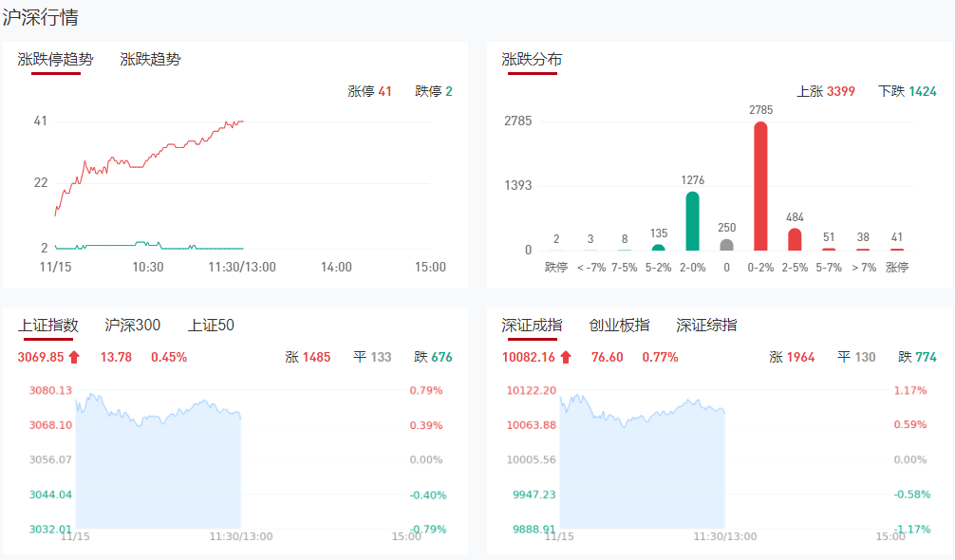Open the 沪深300 index tab

tap(132, 325)
